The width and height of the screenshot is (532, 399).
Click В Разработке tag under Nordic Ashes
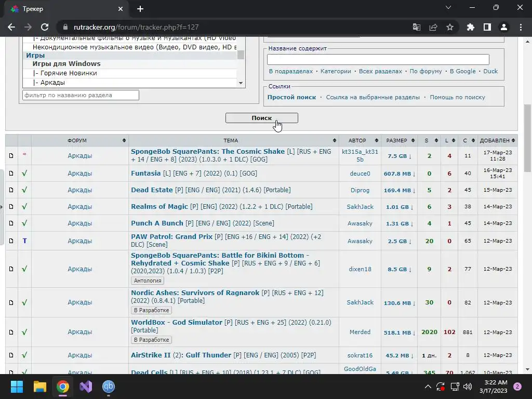151,310
